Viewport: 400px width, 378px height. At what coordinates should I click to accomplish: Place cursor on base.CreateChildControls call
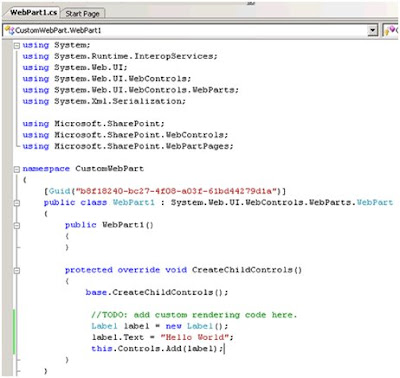pyautogui.click(x=157, y=292)
